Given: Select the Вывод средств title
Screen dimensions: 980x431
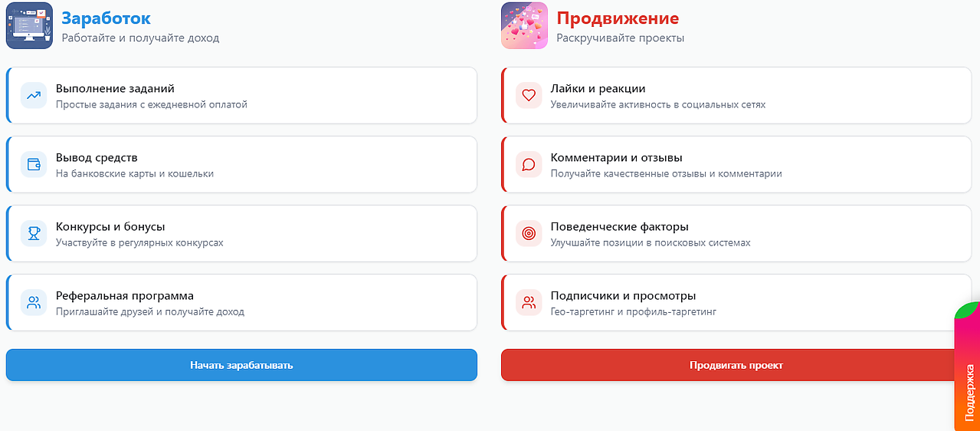Looking at the screenshot, I should pyautogui.click(x=97, y=158).
